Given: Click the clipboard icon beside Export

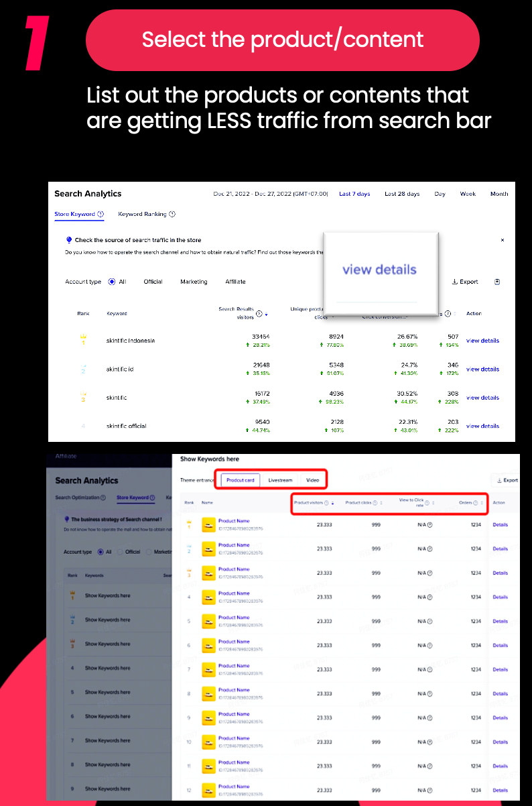Looking at the screenshot, I should coord(497,282).
